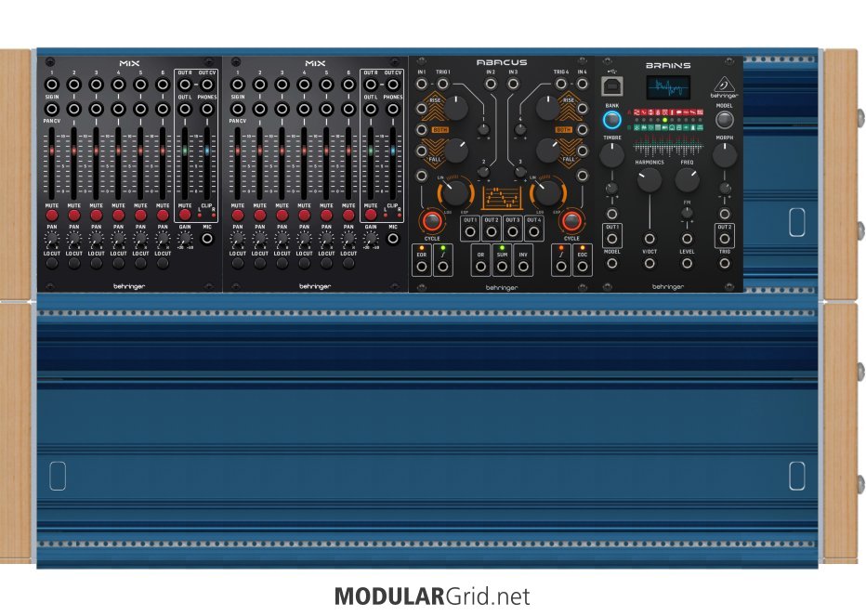Click the PHONES jack on the left MIX module
This screenshot has height=616, width=866.
pos(207,109)
